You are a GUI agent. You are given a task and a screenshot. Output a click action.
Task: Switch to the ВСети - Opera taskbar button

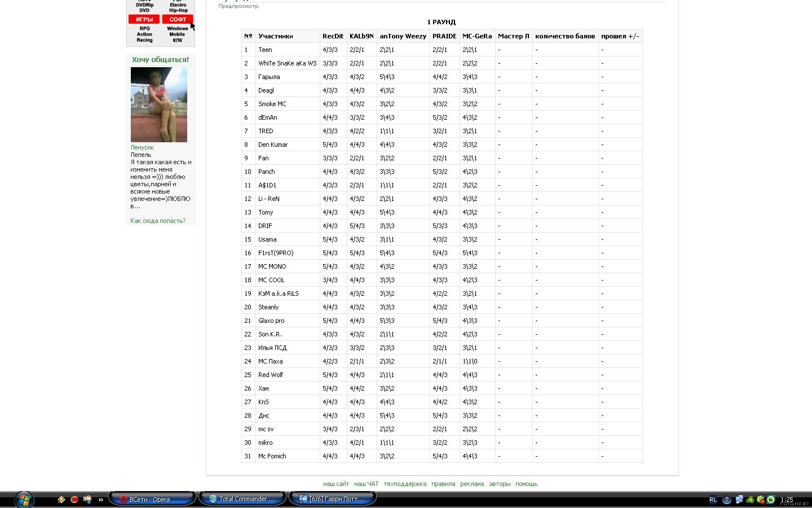pos(152,499)
